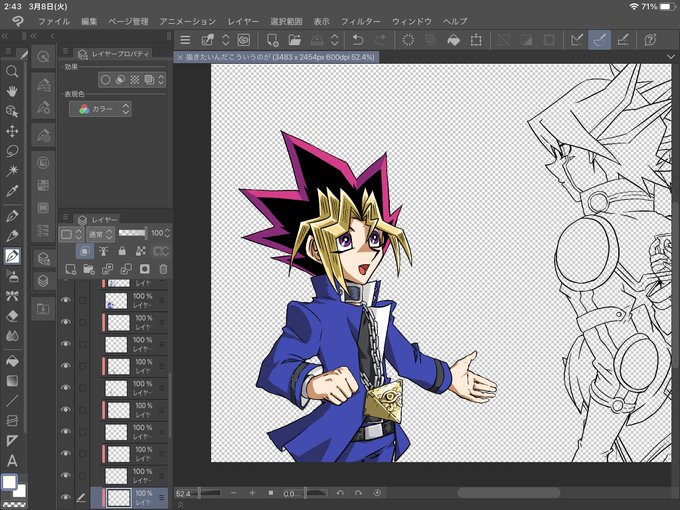Open the Color Wheel palette icon
This screenshot has height=510, width=680.
[x=43, y=163]
